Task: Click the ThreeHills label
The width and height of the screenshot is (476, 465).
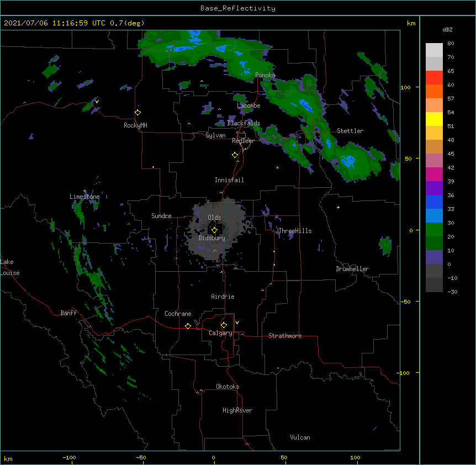Action: point(295,231)
